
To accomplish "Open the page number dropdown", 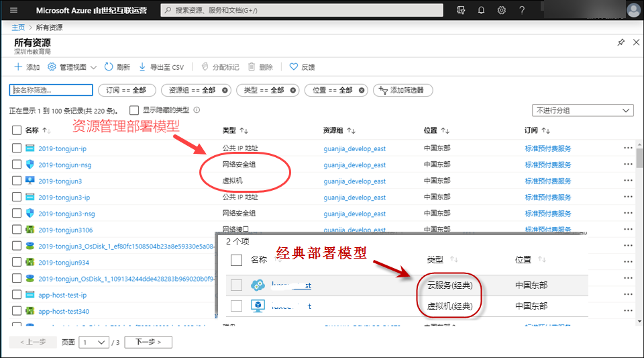I will (x=93, y=342).
